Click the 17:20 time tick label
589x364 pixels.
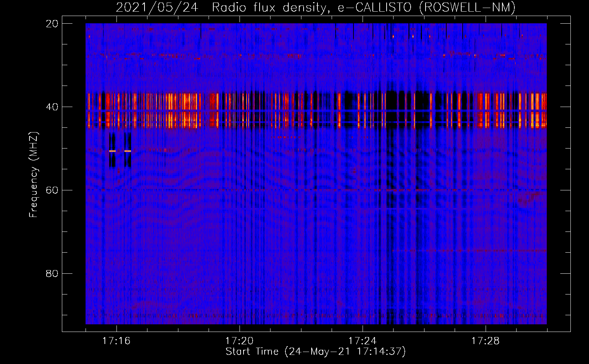pos(239,341)
